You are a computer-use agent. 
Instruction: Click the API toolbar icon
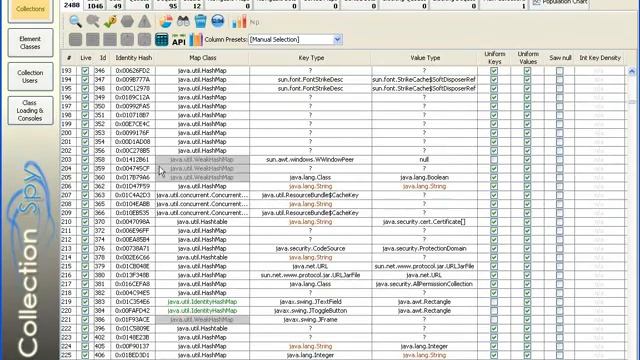point(179,40)
